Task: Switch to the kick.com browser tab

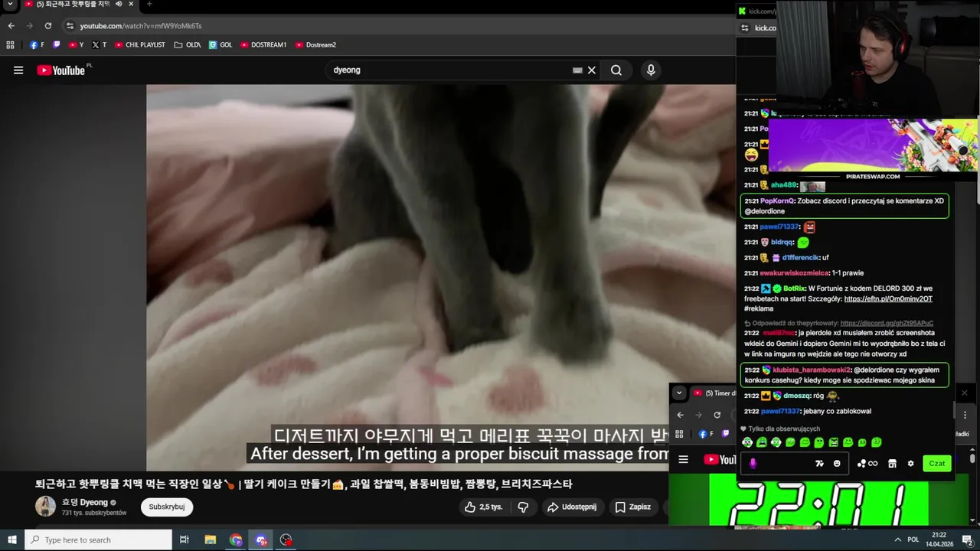Action: pyautogui.click(x=758, y=11)
